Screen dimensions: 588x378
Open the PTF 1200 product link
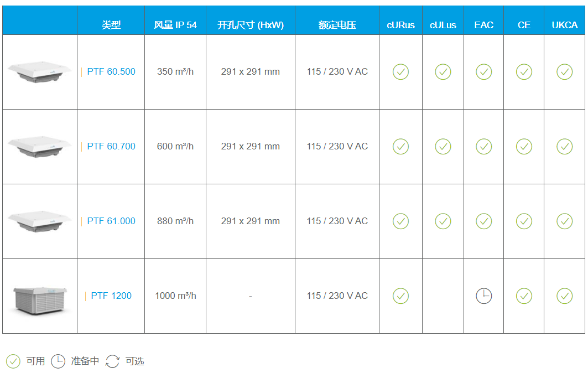pos(111,296)
